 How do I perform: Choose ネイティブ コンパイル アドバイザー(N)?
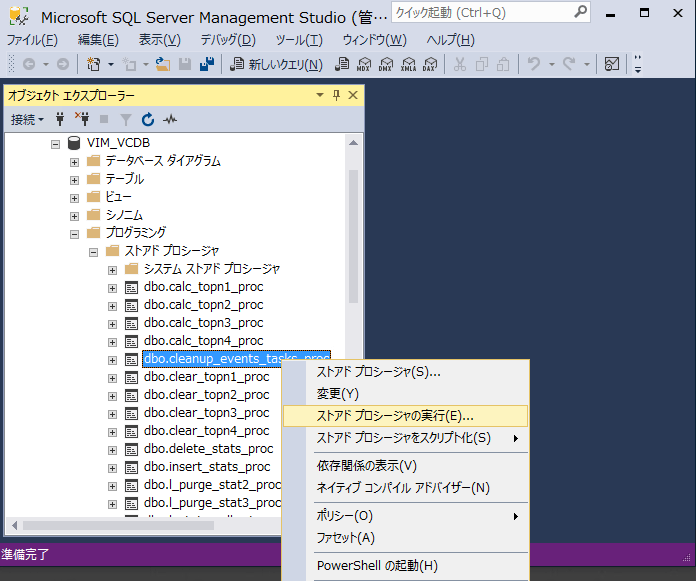[406, 488]
